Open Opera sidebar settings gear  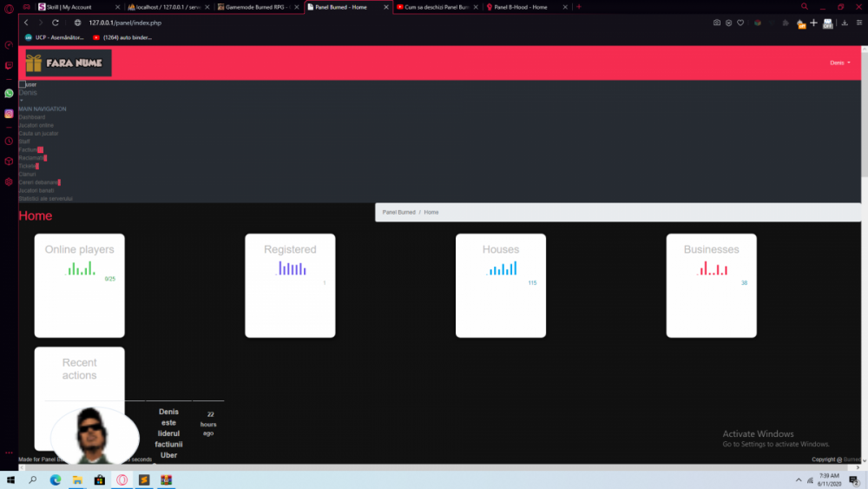(9, 182)
